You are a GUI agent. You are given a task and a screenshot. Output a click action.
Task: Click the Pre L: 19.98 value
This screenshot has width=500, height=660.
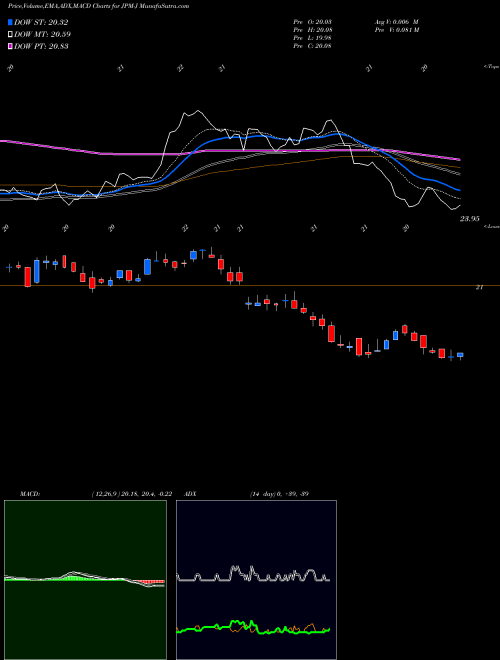point(312,38)
